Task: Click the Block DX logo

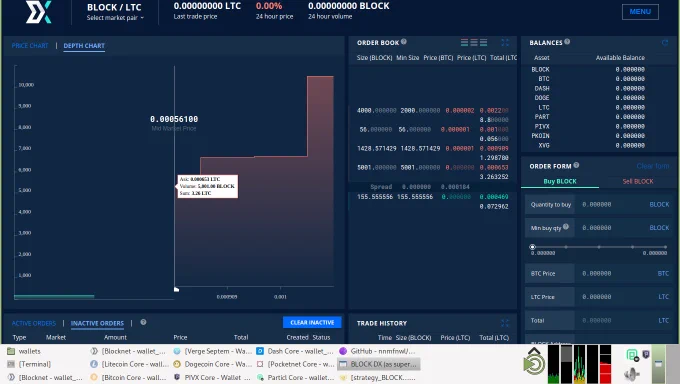Action: coord(39,12)
